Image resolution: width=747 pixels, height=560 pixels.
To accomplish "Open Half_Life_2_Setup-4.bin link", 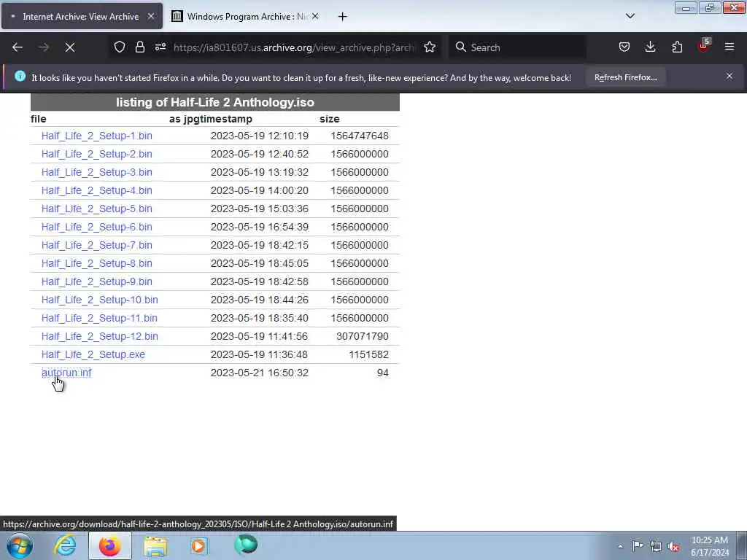I will pos(97,190).
